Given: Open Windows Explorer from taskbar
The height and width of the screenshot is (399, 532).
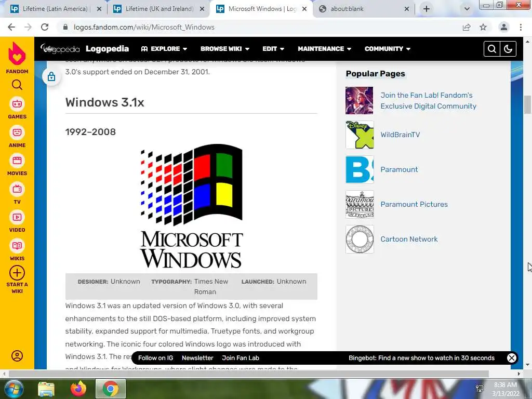Looking at the screenshot, I should 46,389.
